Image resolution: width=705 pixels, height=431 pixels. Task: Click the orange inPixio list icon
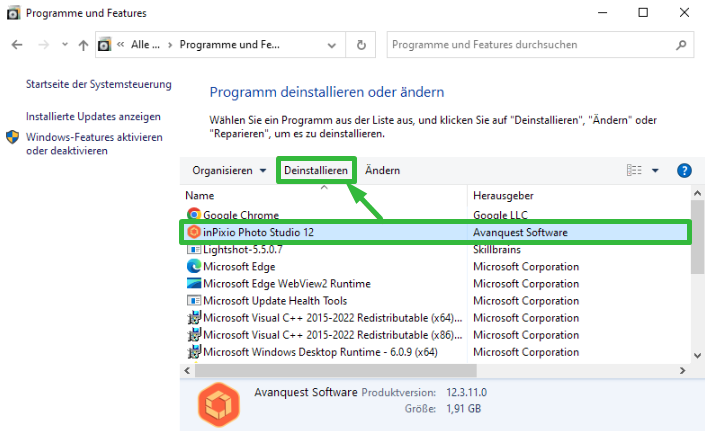pyautogui.click(x=194, y=232)
